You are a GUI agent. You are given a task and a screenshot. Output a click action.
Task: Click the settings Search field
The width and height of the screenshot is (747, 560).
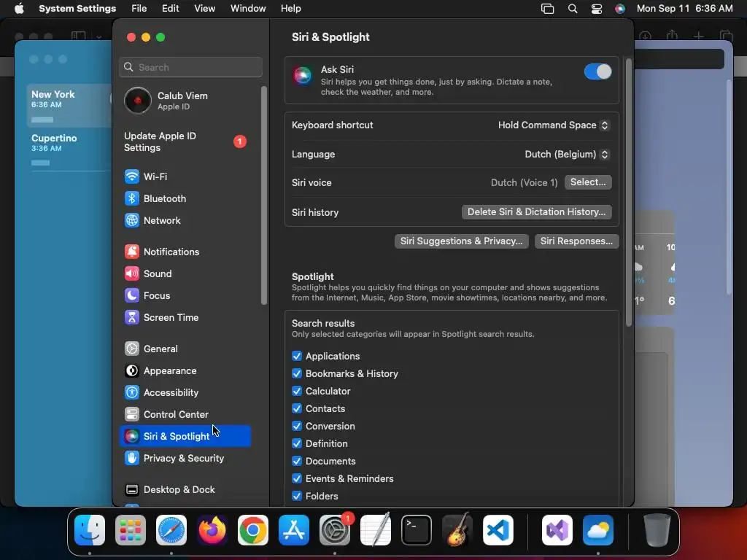pyautogui.click(x=190, y=67)
